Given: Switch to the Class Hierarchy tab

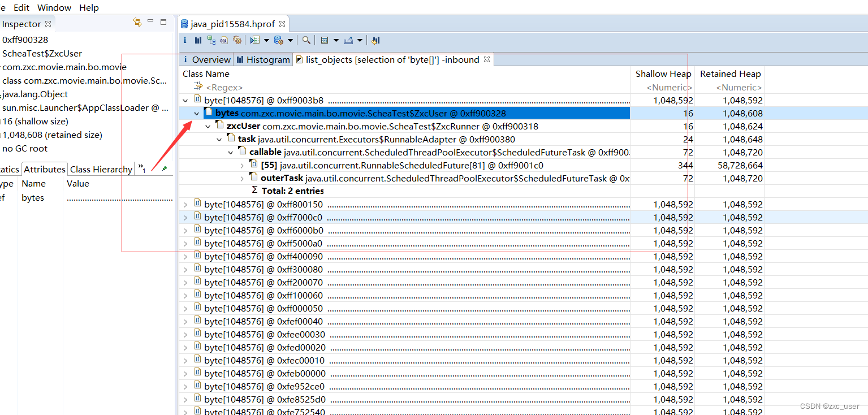Looking at the screenshot, I should (101, 169).
